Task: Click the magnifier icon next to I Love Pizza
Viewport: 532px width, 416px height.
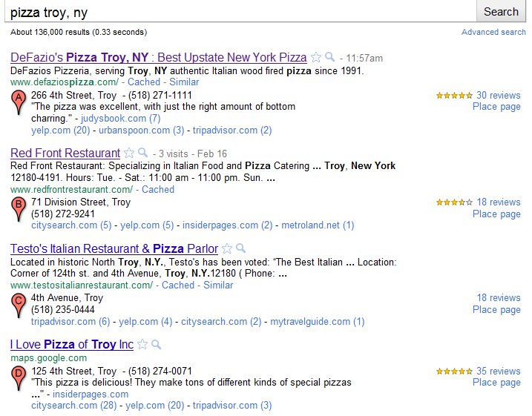Action: pyautogui.click(x=156, y=345)
